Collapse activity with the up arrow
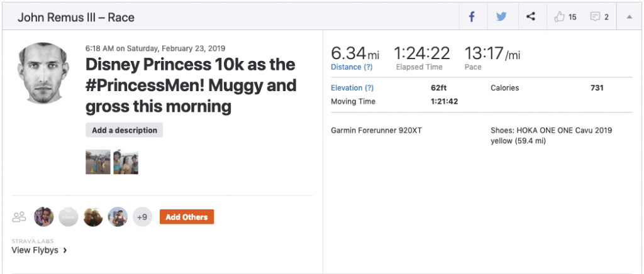The height and width of the screenshot is (274, 644). (x=629, y=17)
